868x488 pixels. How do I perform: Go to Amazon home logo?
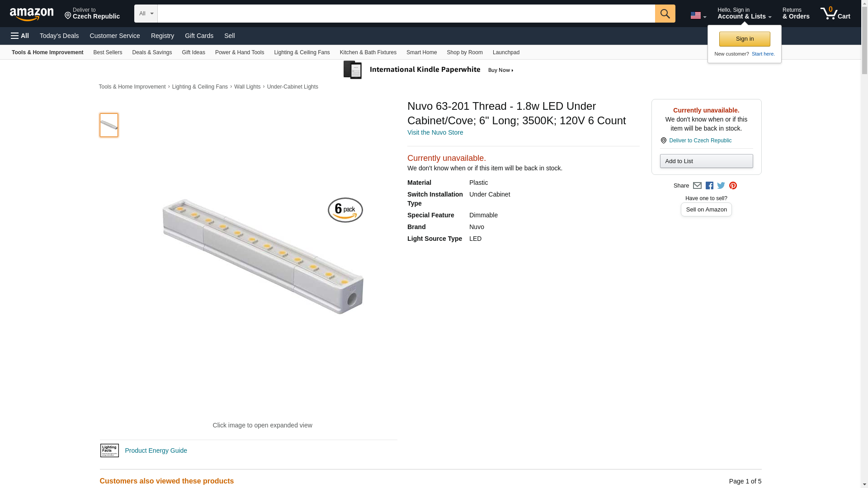point(32,14)
